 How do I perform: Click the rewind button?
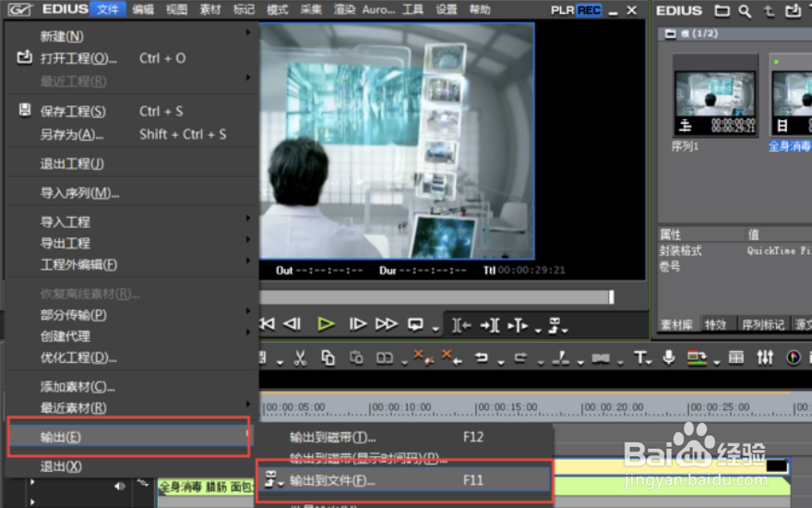pos(268,324)
